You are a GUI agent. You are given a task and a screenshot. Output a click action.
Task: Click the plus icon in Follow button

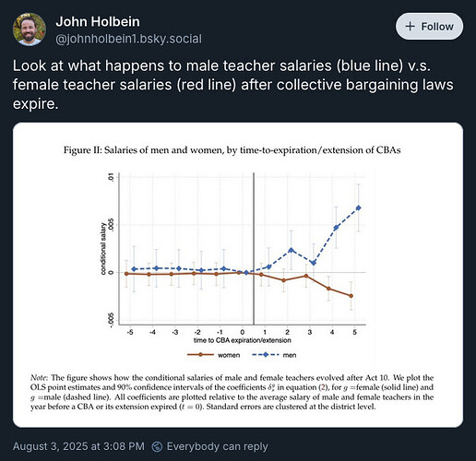pyautogui.click(x=411, y=27)
